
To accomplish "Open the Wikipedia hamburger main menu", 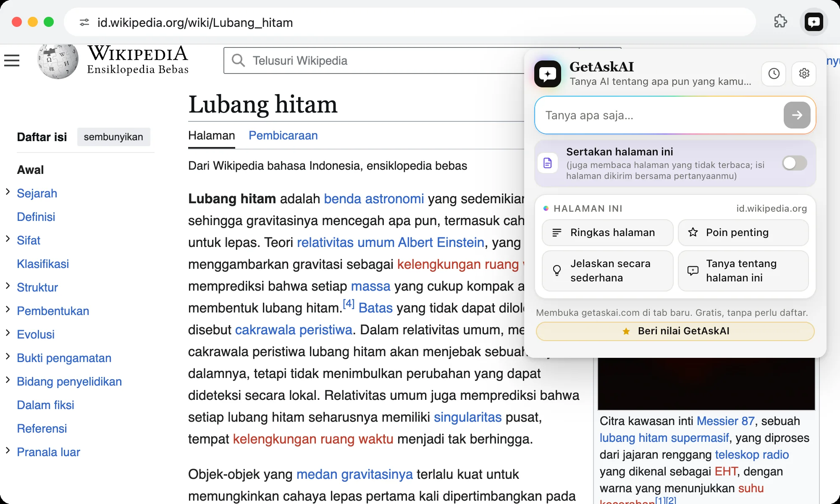I will (12, 60).
